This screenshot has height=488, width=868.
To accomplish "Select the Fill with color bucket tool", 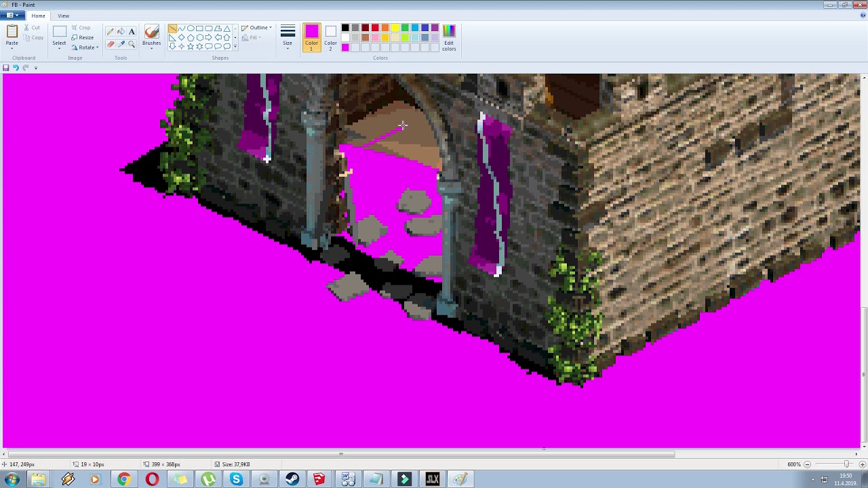I will pos(121,31).
